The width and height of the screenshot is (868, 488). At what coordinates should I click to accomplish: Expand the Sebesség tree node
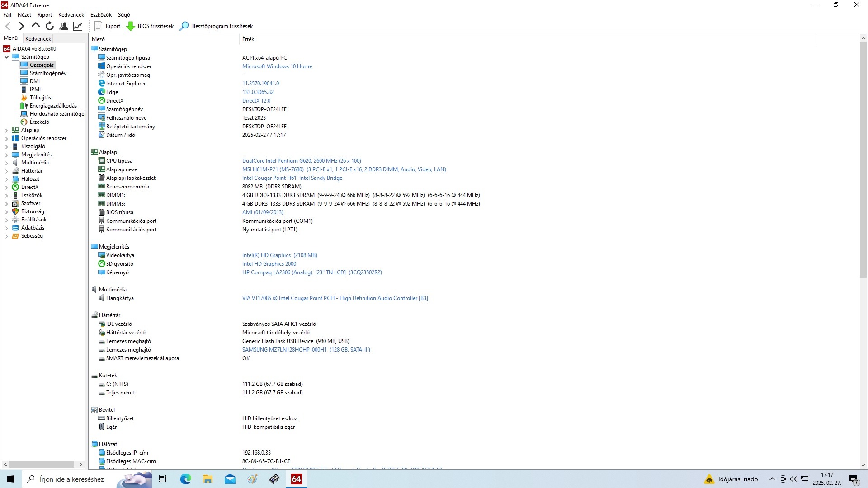pos(7,236)
